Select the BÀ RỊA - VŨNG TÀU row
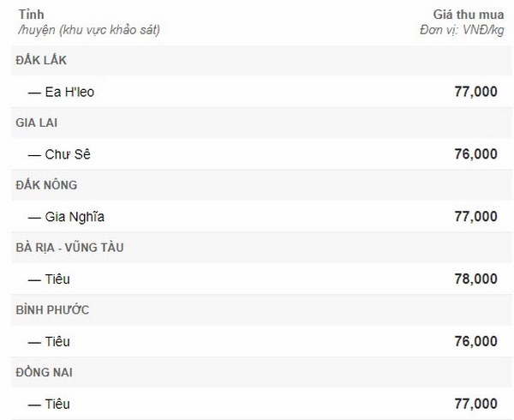Image resolution: width=514 pixels, height=420 pixels. click(x=263, y=248)
